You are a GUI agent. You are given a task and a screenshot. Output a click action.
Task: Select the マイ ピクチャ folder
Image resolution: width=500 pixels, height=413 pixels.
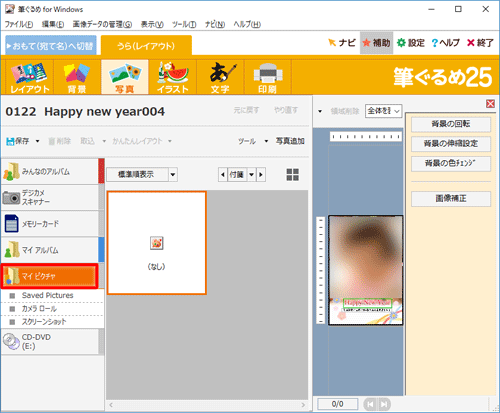click(x=50, y=276)
